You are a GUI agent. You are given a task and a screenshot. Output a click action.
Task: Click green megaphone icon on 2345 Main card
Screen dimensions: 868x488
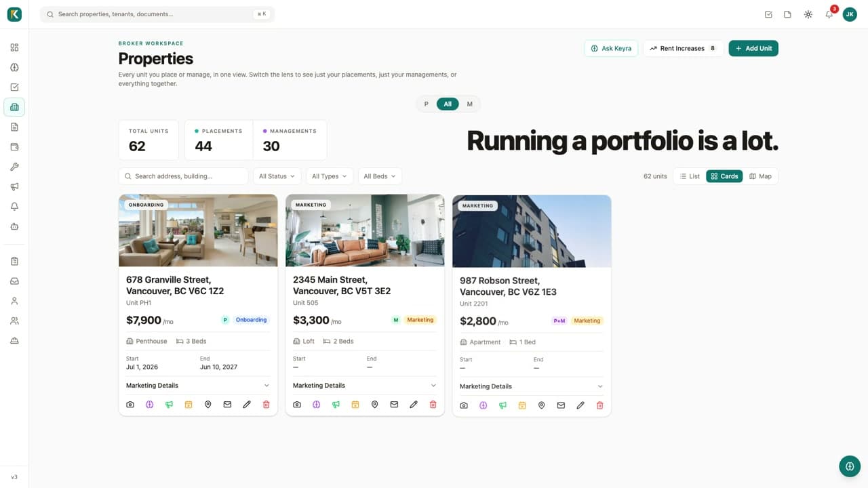coord(336,405)
